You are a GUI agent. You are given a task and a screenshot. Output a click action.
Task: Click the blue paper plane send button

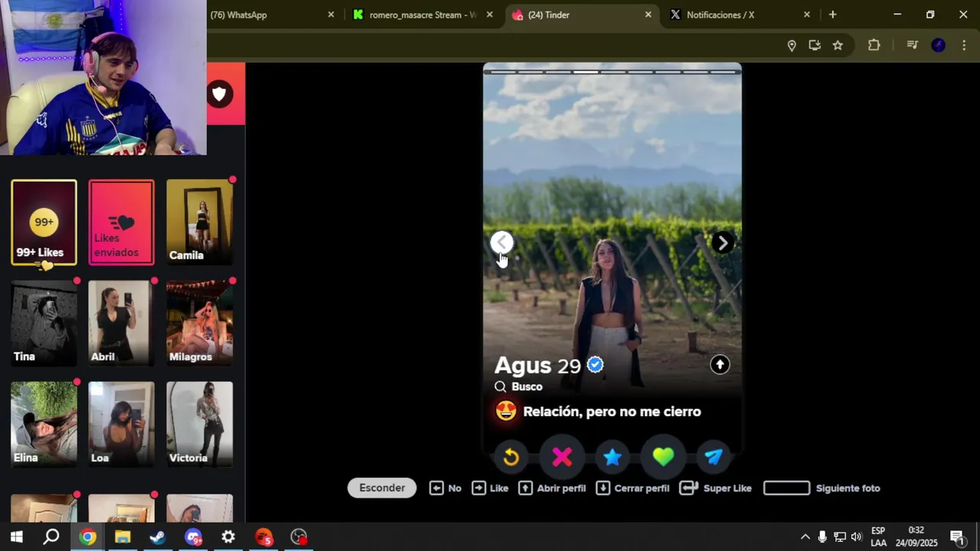coord(714,457)
